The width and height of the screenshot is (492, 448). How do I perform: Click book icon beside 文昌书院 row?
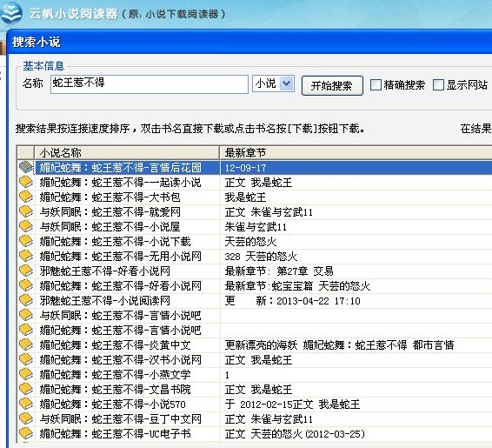26,389
